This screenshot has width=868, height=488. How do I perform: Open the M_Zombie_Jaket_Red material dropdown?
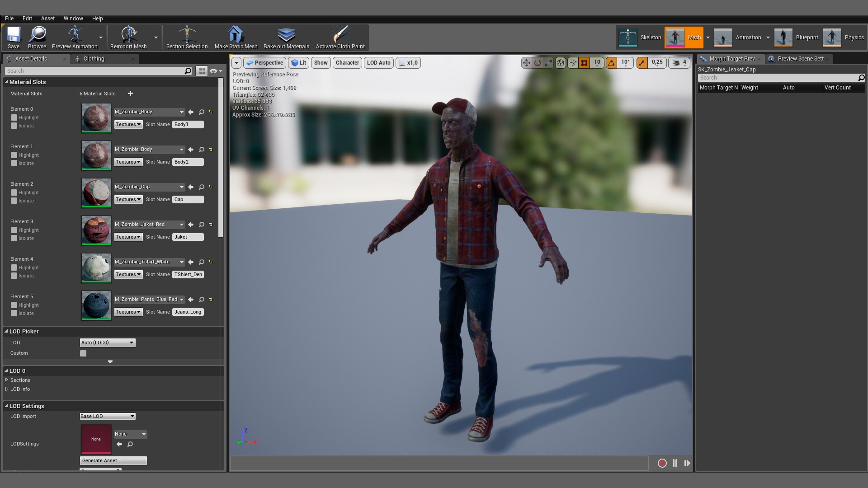(149, 224)
